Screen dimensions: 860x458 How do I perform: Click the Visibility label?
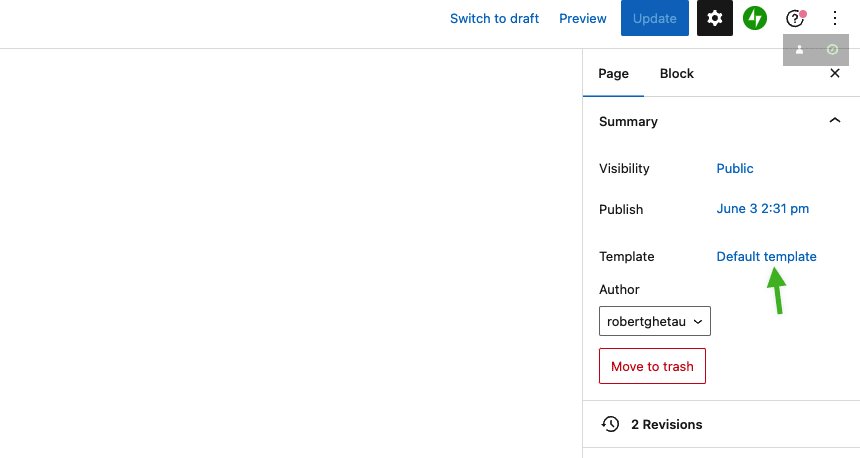(x=624, y=168)
